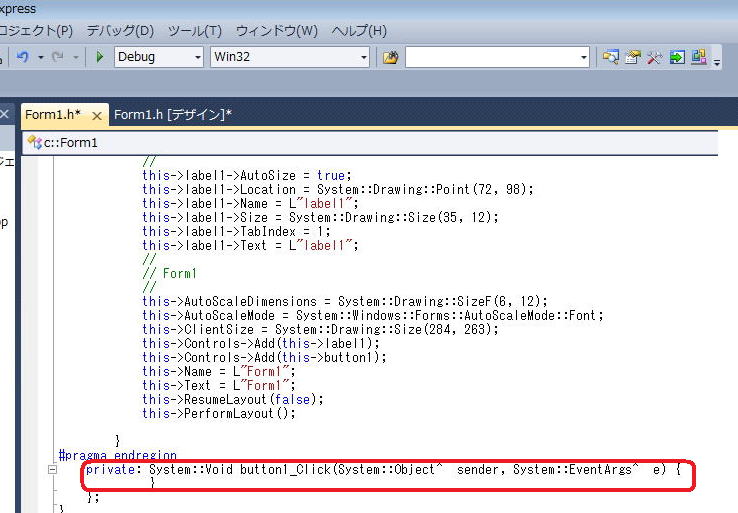Click the label1->Text = L"label1" line

[250, 245]
